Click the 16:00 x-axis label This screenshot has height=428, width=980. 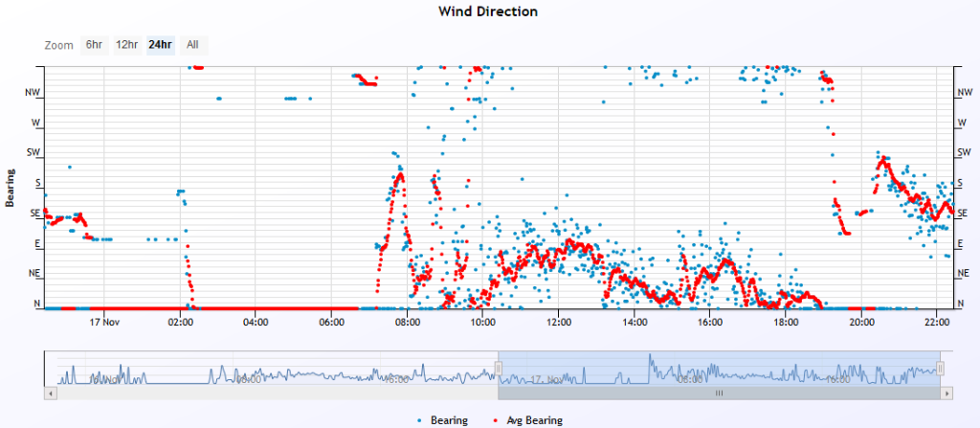[709, 323]
